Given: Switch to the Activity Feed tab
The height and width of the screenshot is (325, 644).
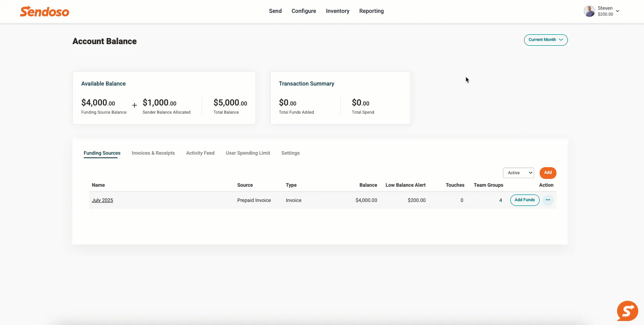Looking at the screenshot, I should pyautogui.click(x=200, y=153).
